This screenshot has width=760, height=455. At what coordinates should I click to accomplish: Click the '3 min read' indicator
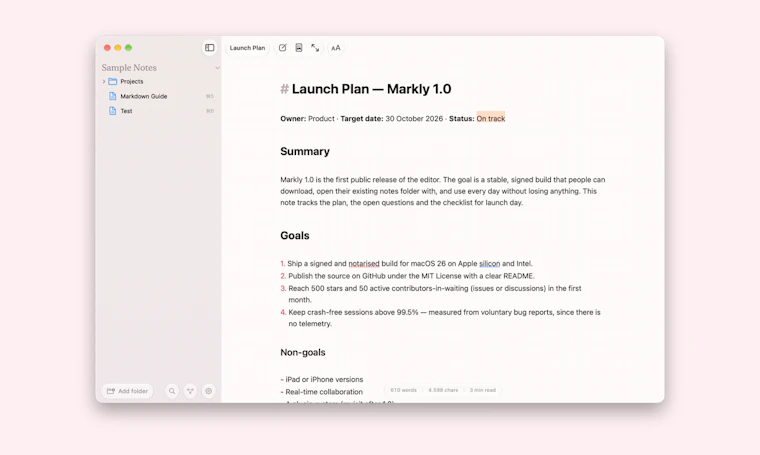tap(483, 390)
